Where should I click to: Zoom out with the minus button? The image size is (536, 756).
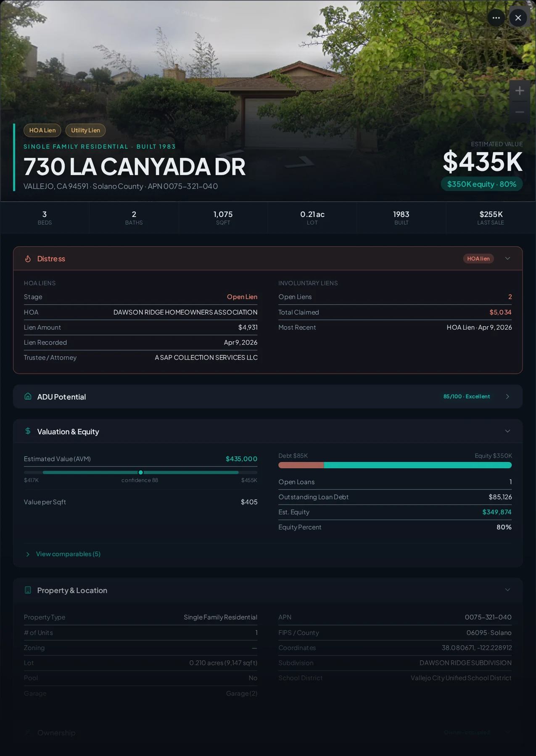(520, 112)
